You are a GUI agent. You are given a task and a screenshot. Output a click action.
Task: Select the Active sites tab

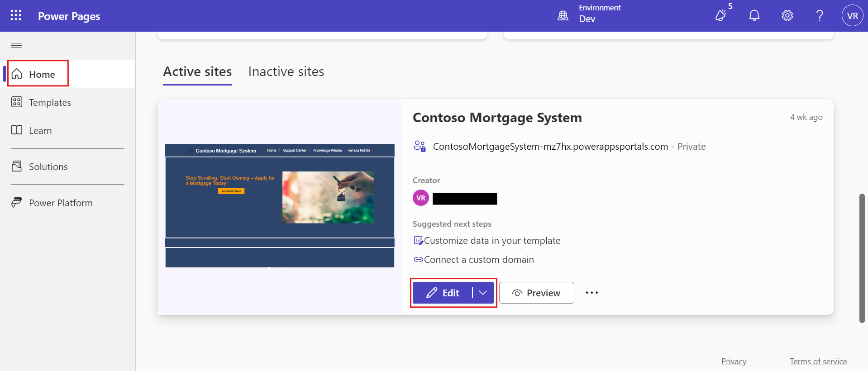click(x=197, y=71)
